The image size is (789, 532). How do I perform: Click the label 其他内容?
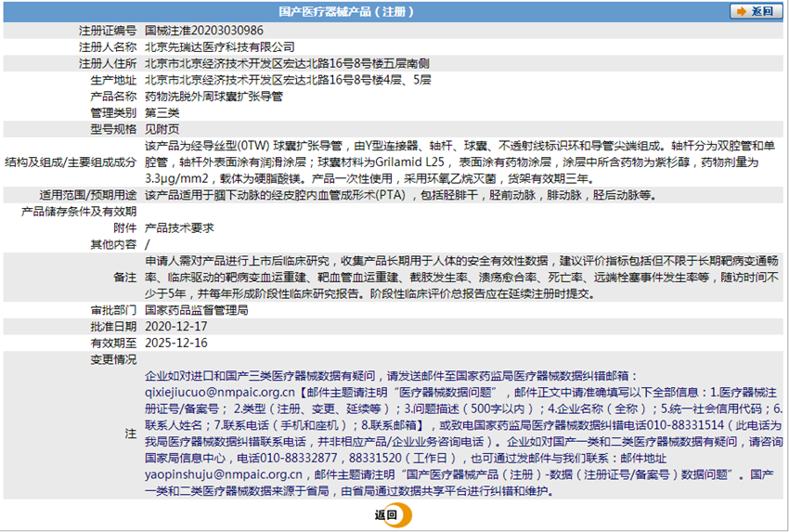click(113, 244)
